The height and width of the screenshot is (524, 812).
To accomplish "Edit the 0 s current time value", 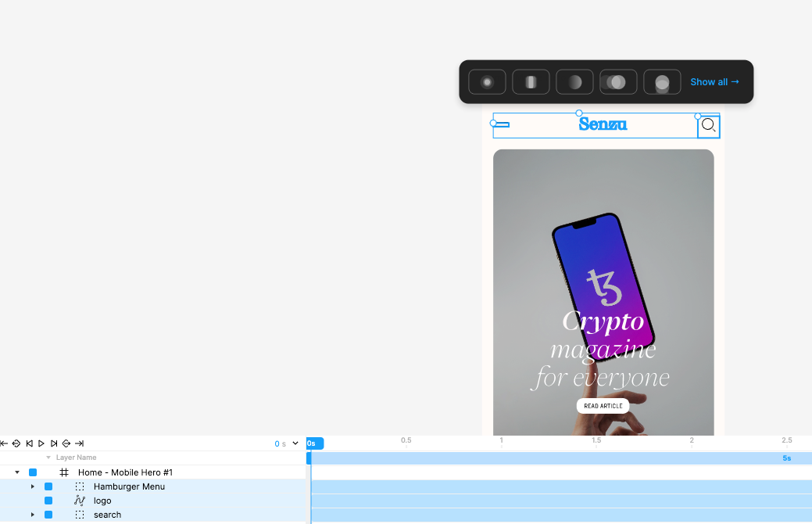I will click(x=280, y=443).
